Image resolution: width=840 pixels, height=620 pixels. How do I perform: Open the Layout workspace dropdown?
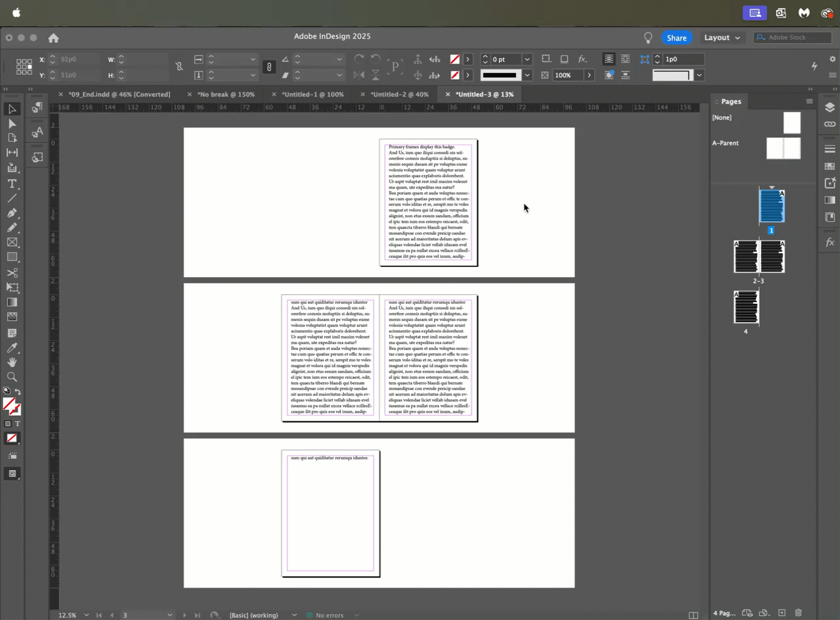(x=722, y=38)
